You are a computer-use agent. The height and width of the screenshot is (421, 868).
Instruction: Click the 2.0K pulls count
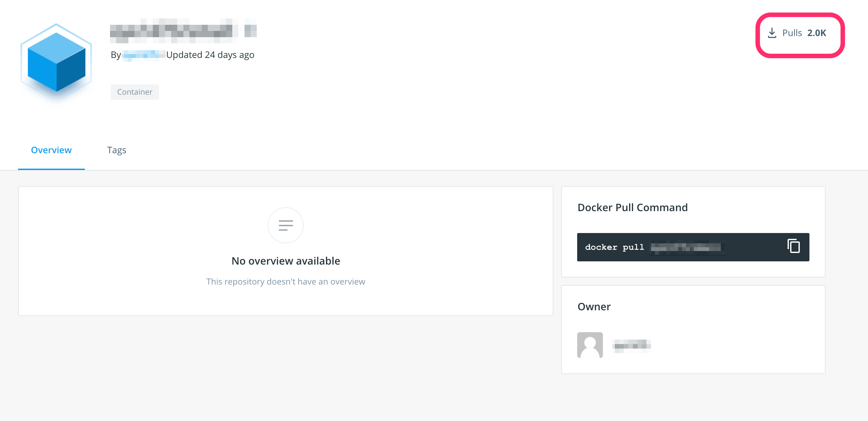(x=817, y=33)
